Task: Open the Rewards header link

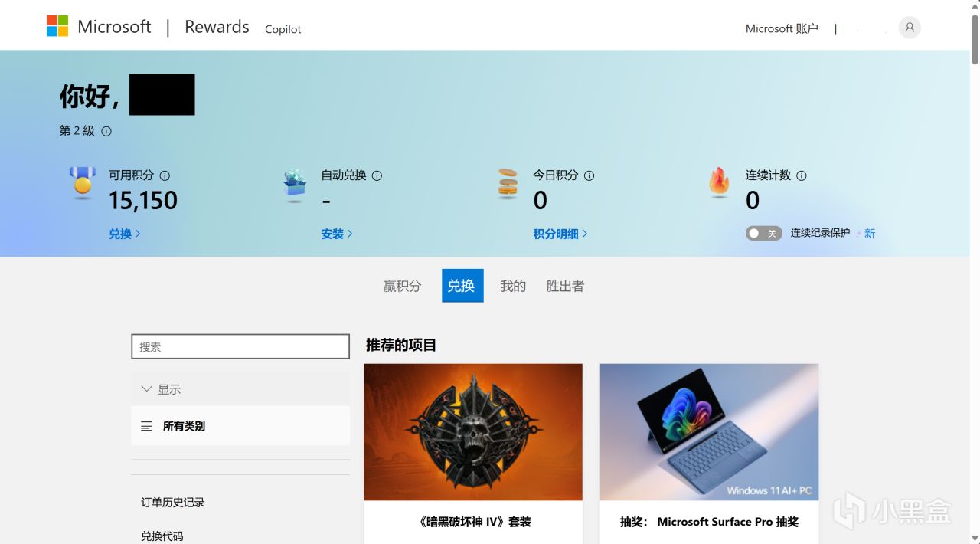Action: (217, 27)
